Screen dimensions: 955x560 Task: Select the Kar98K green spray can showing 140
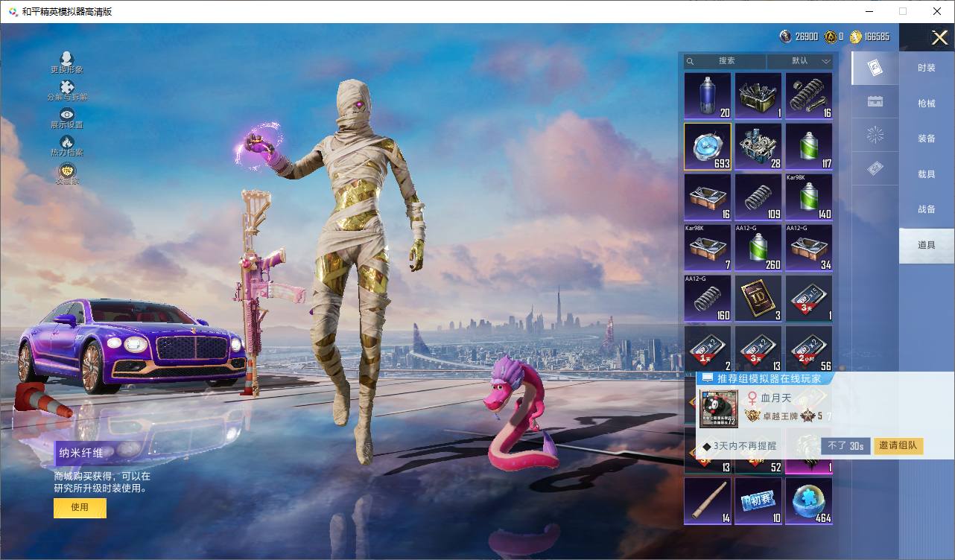(809, 197)
